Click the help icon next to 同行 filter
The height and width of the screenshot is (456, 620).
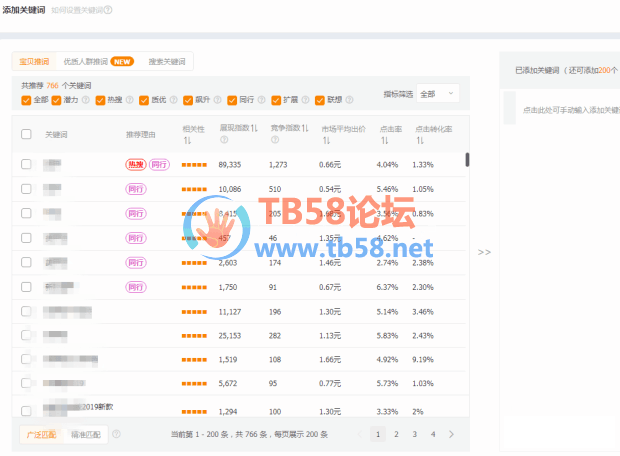[x=261, y=100]
